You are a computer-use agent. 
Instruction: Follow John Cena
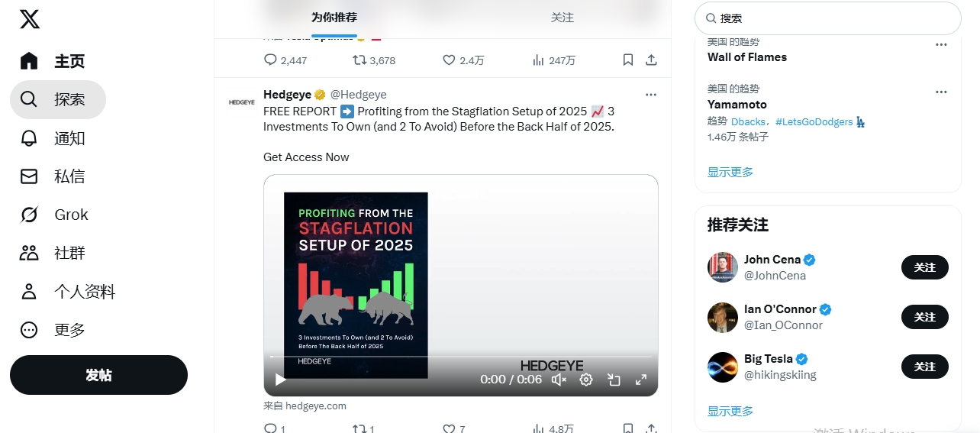[924, 267]
